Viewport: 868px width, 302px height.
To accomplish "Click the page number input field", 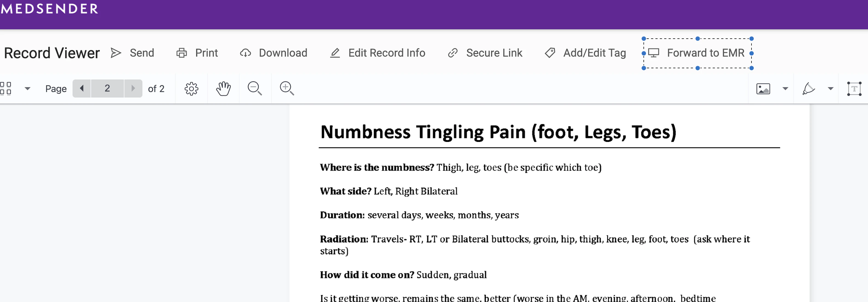I will [107, 89].
